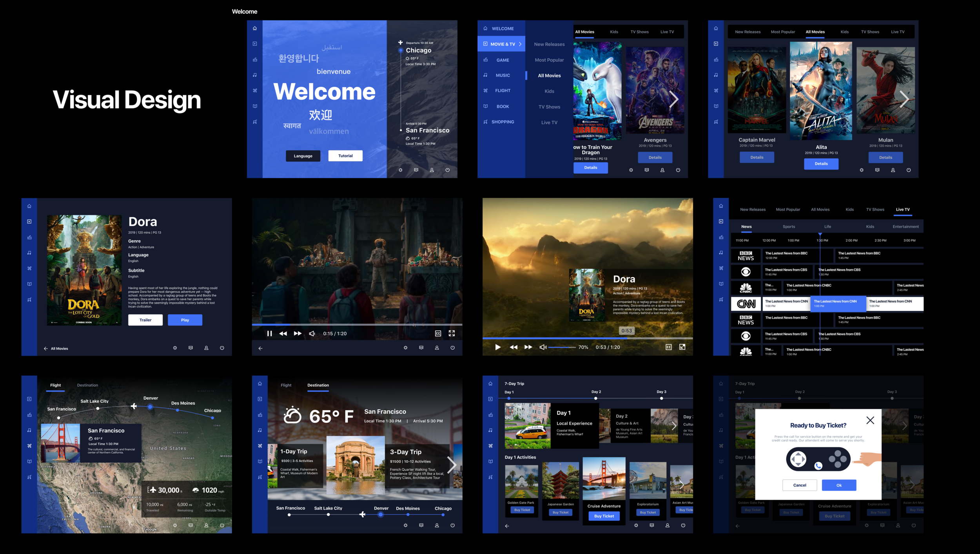Click next arrow beside the 3-Day Trip card

click(x=452, y=465)
